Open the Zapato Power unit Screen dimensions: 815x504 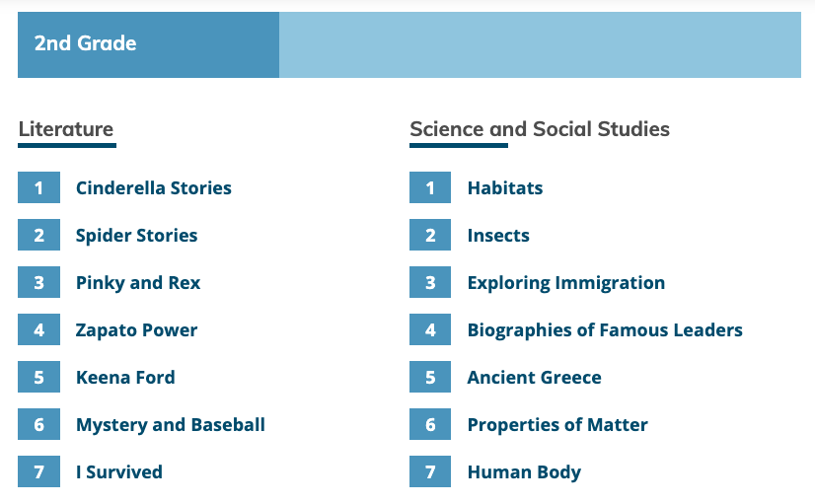[x=137, y=330]
